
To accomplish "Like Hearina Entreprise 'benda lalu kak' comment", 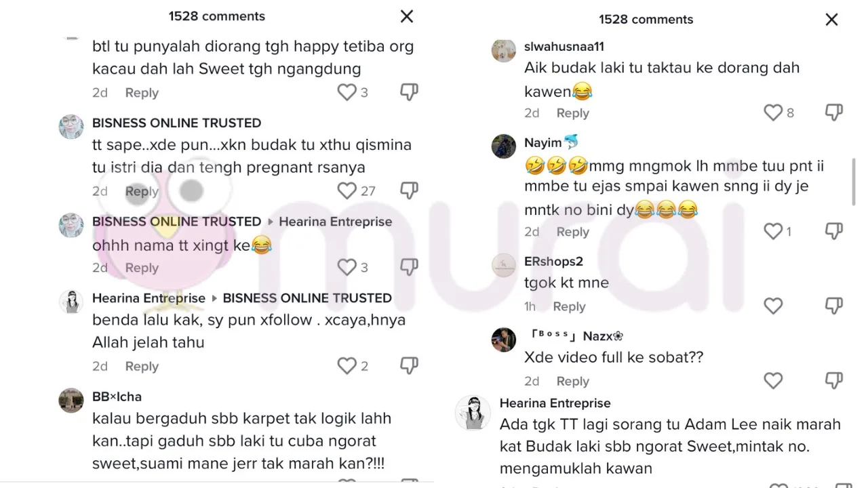I will pos(347,366).
